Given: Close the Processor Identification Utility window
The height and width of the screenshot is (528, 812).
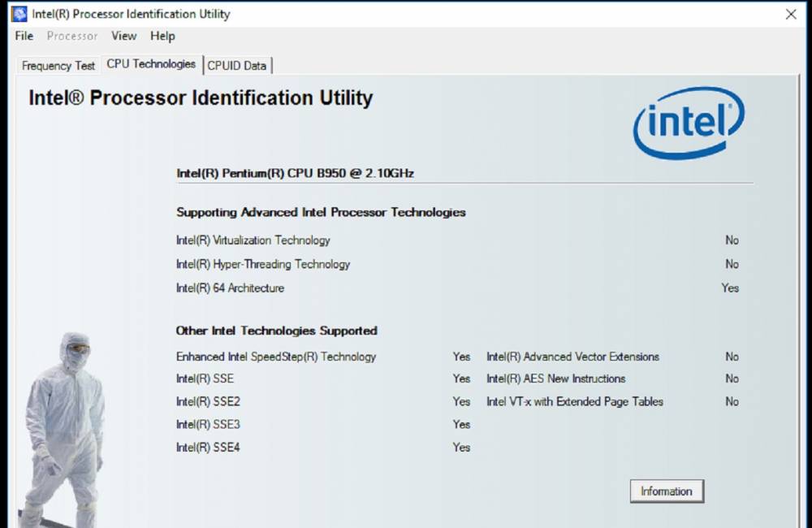Looking at the screenshot, I should (x=791, y=15).
